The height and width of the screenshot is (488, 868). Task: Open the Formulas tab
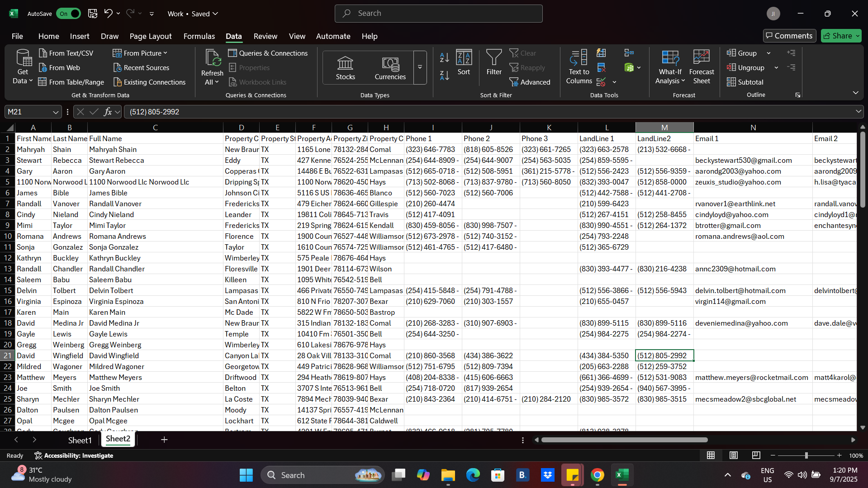coord(199,36)
